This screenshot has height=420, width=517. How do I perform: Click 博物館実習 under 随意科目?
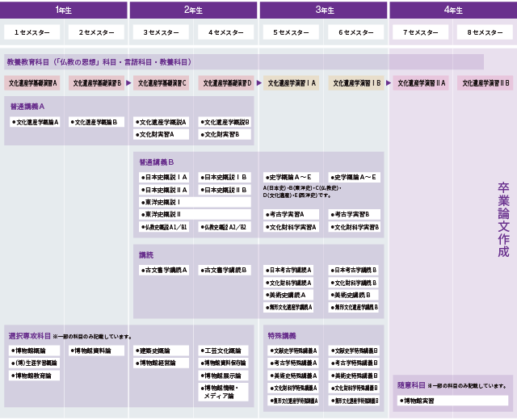[452, 401]
